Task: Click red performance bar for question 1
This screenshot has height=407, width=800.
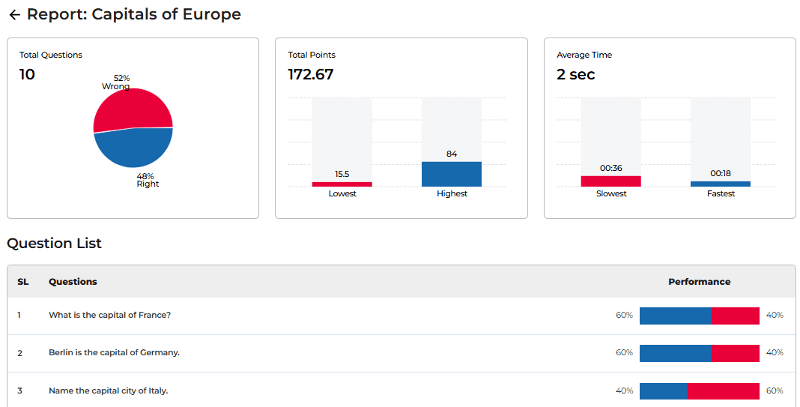Action: click(735, 315)
